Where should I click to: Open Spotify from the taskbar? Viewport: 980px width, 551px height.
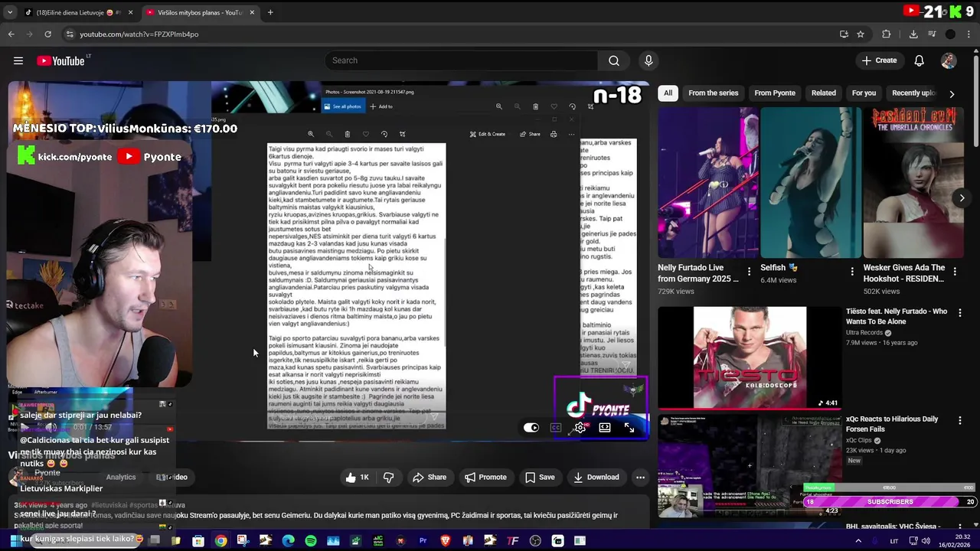(310, 541)
